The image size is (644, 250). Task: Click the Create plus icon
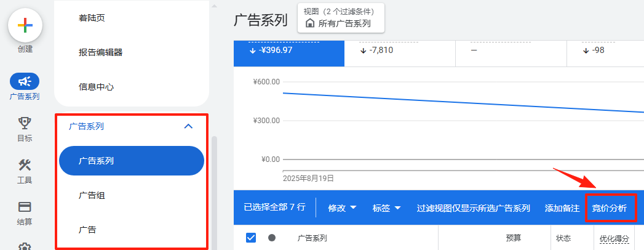(25, 25)
